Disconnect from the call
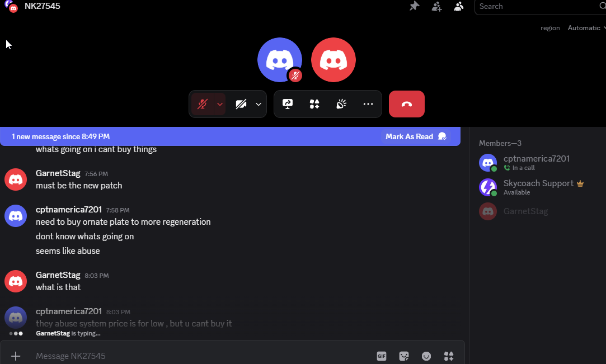 (x=407, y=104)
